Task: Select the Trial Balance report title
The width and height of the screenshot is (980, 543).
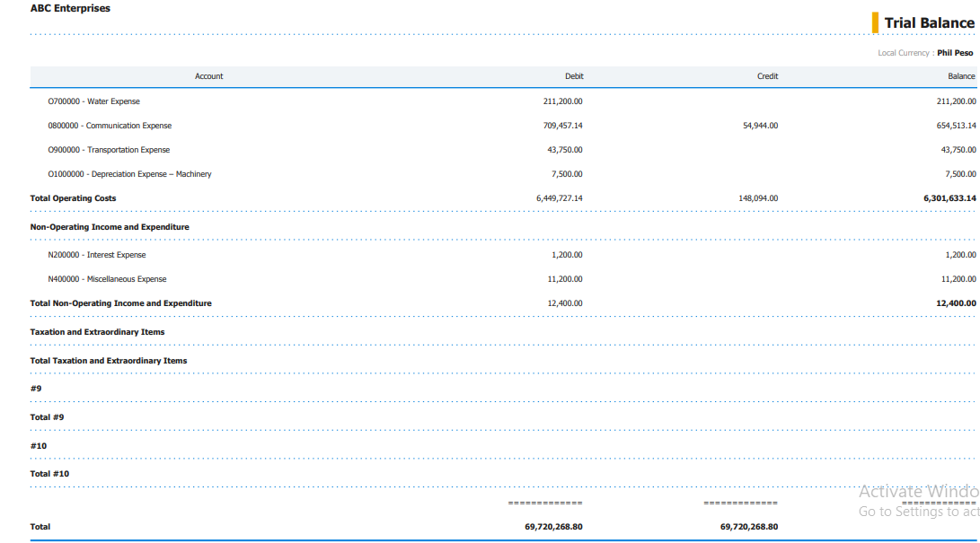Action: tap(929, 23)
